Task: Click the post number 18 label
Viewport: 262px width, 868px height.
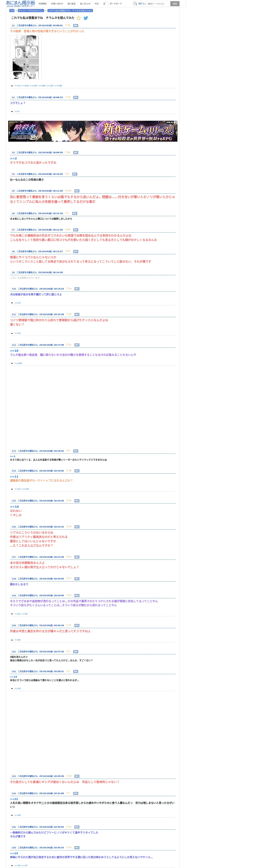Action: tap(14, 579)
